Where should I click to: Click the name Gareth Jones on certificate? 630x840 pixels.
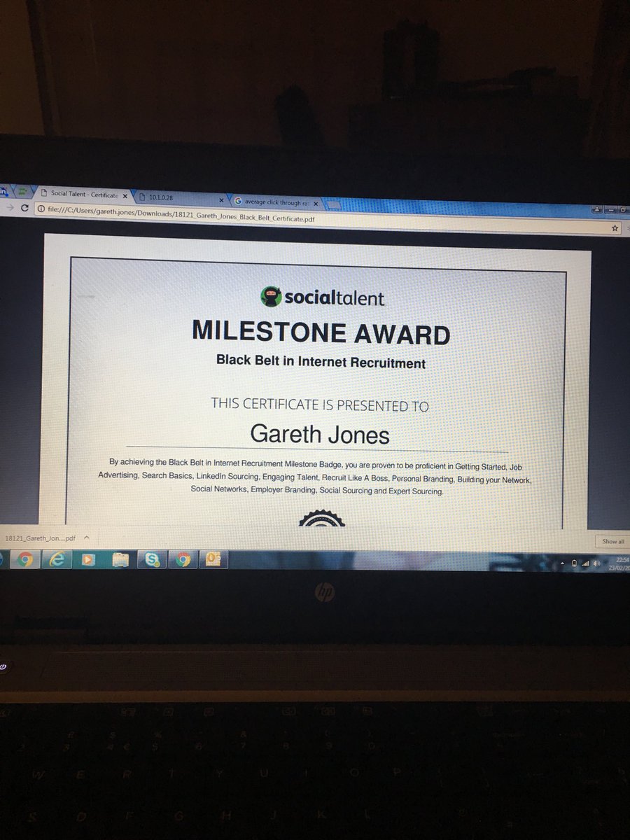pyautogui.click(x=320, y=434)
